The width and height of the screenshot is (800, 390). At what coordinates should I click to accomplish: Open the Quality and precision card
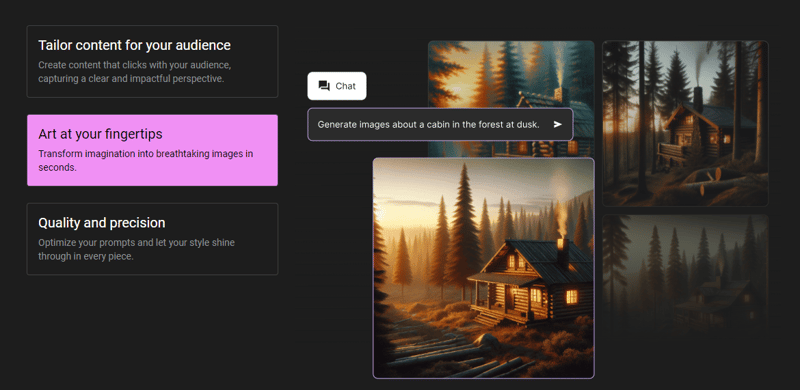pos(153,239)
